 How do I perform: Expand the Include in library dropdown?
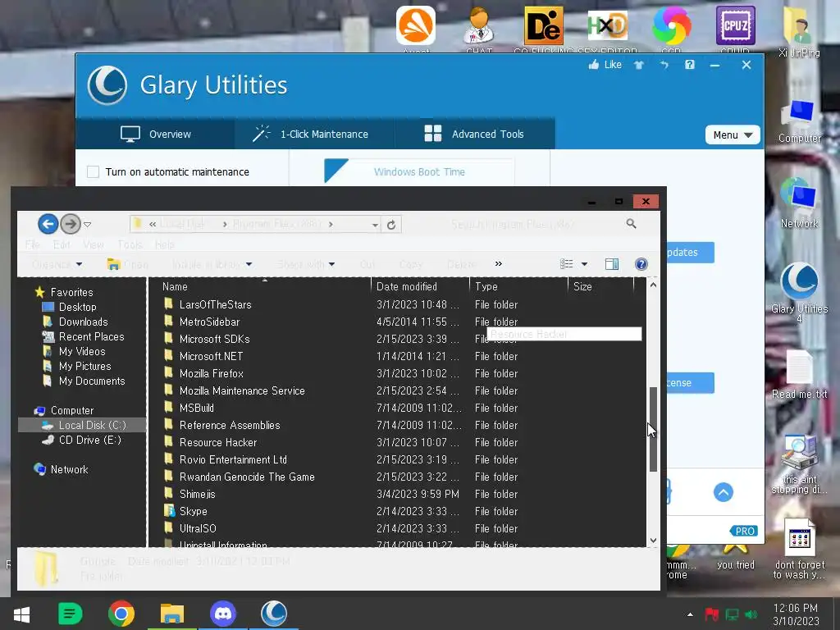point(212,264)
